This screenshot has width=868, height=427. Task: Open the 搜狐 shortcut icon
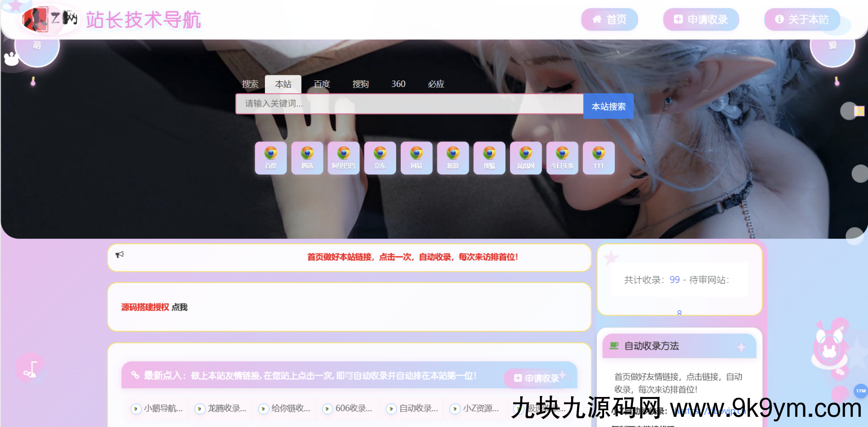489,158
